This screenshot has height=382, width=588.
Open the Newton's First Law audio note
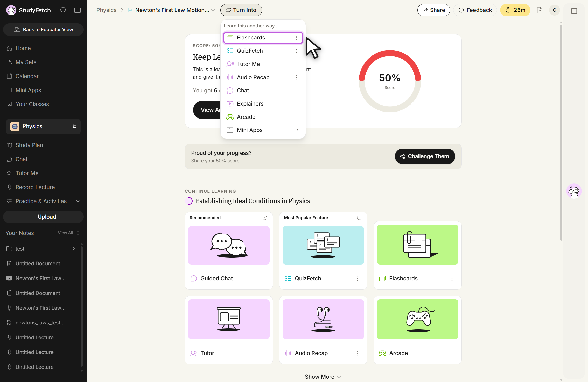click(x=41, y=308)
